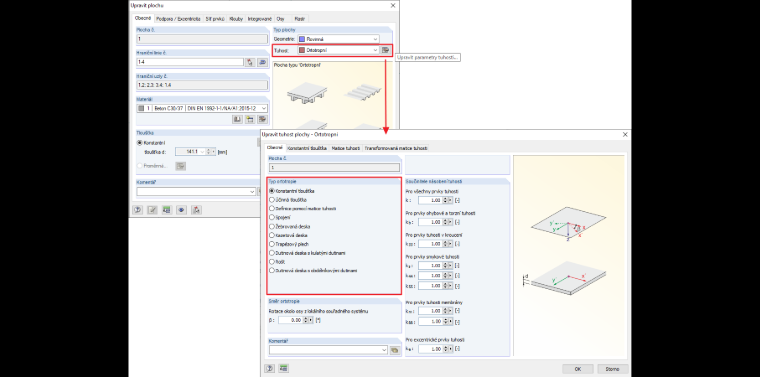
Task: Click the last footer icon in Upravit plochu
Action: click(x=196, y=210)
